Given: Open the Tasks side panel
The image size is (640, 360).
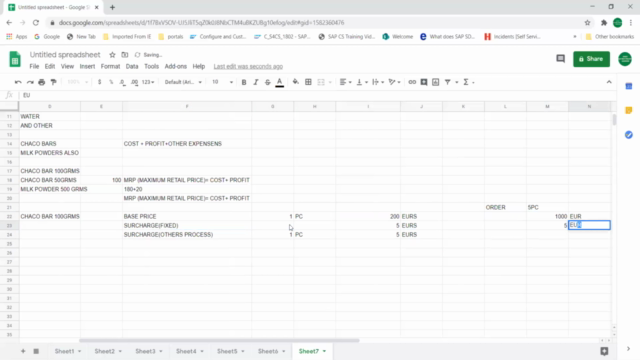Looking at the screenshot, I should (629, 135).
